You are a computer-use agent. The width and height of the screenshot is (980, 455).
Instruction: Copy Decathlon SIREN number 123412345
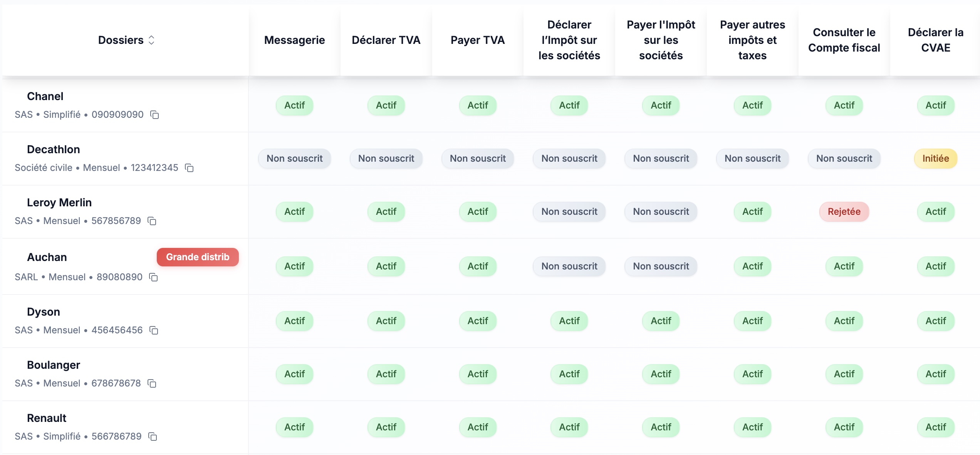pyautogui.click(x=189, y=168)
